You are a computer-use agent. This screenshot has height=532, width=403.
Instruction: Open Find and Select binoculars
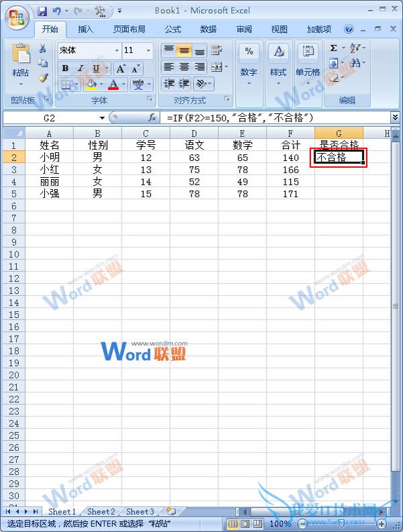point(355,63)
